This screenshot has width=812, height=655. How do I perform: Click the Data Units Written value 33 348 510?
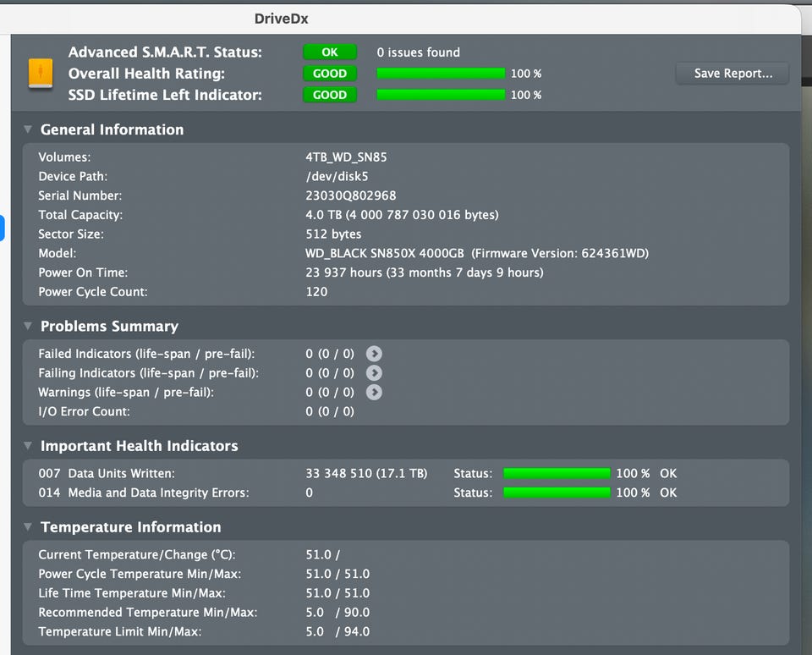point(366,474)
